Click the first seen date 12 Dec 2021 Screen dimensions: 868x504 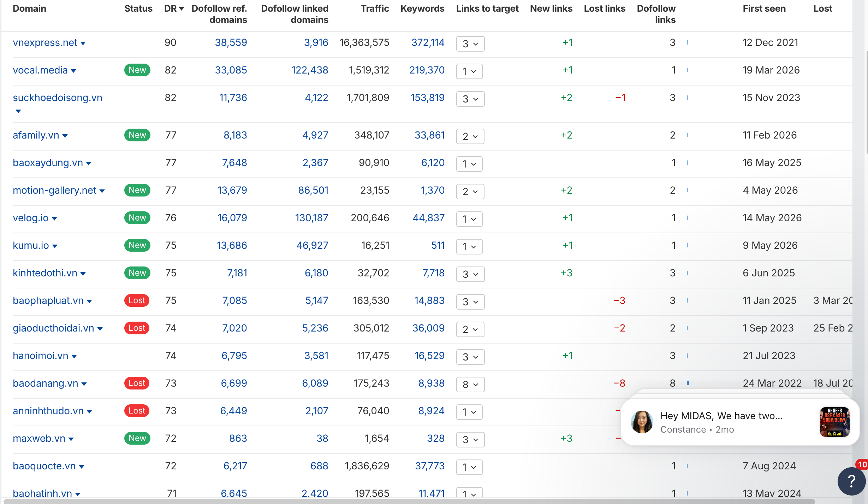(x=770, y=42)
